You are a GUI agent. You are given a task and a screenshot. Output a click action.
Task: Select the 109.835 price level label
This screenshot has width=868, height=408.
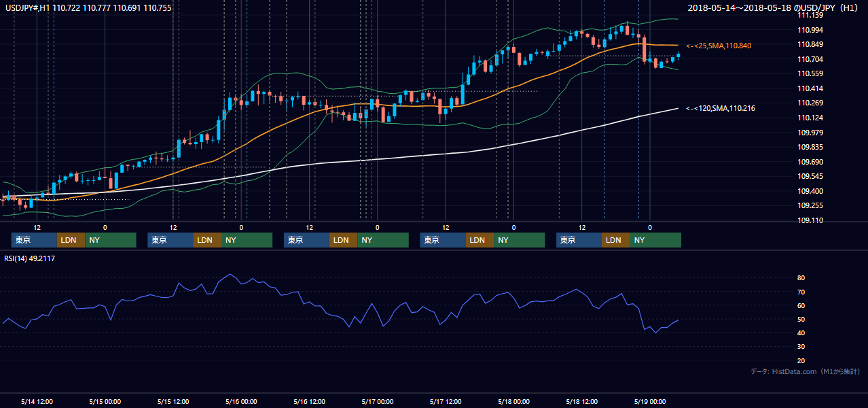click(810, 147)
